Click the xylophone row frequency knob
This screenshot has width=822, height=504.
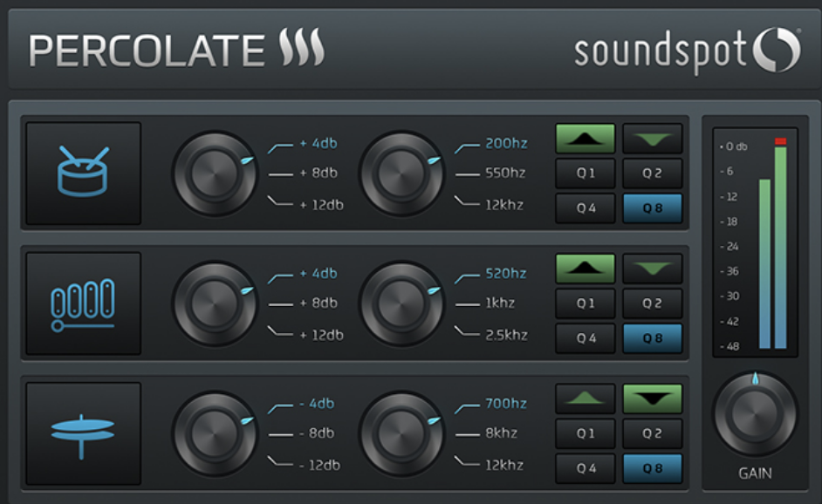[401, 303]
